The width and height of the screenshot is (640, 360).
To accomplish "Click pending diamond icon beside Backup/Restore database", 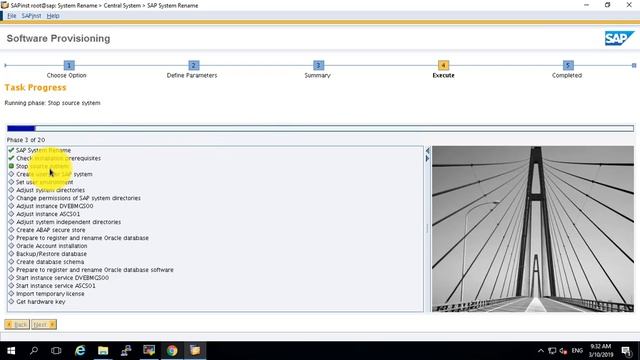I will (11, 254).
